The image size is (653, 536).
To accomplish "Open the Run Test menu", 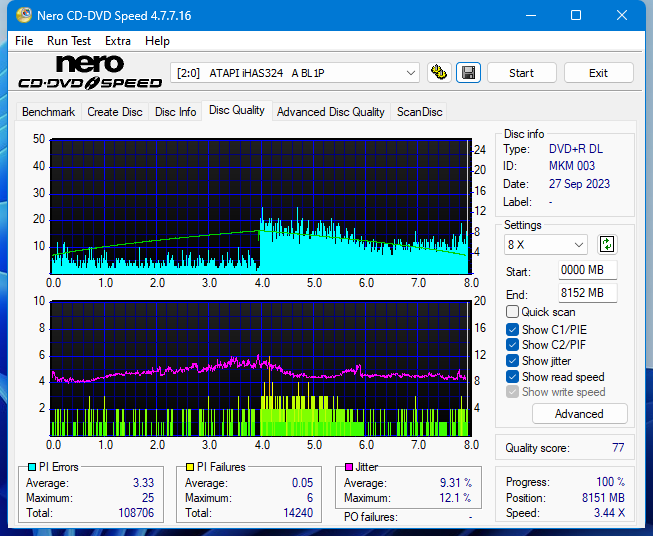I will coord(69,41).
